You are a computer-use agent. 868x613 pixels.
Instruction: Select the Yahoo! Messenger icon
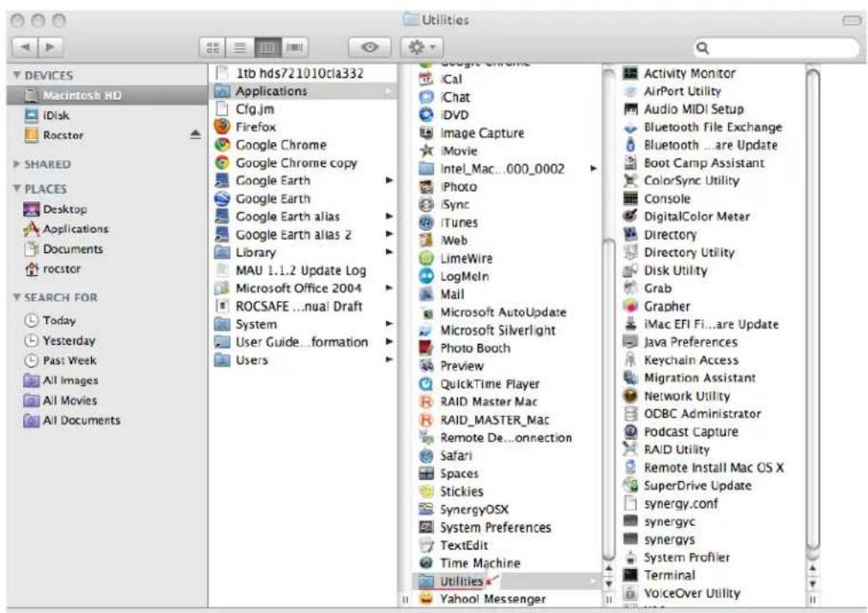[425, 598]
